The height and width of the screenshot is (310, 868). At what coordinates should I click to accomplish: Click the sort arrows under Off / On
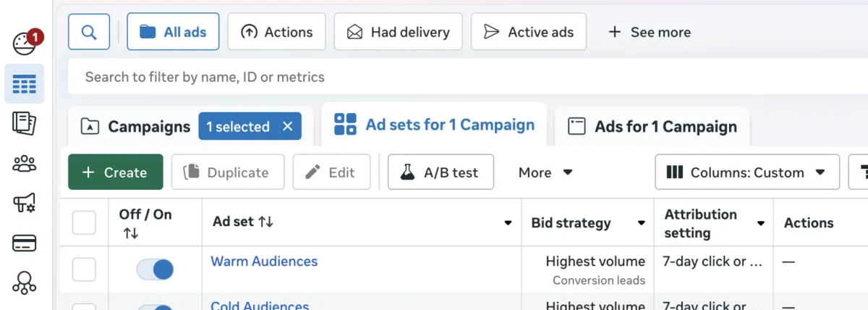(x=131, y=233)
